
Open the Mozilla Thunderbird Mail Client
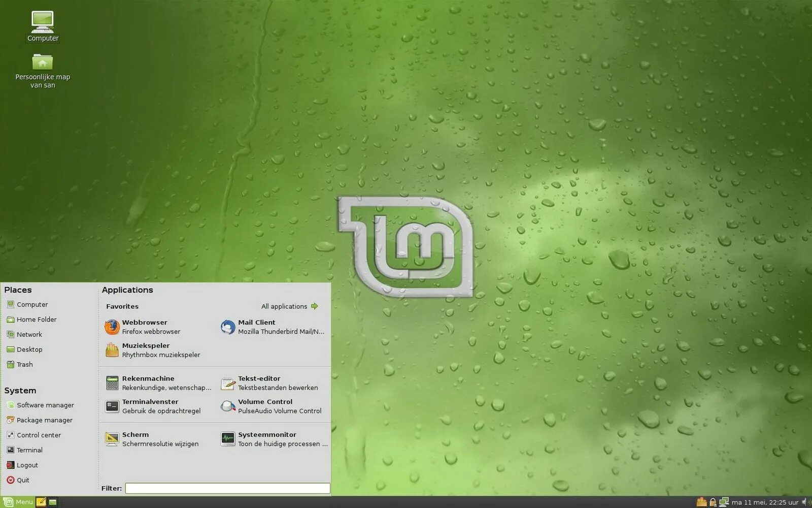pyautogui.click(x=256, y=327)
